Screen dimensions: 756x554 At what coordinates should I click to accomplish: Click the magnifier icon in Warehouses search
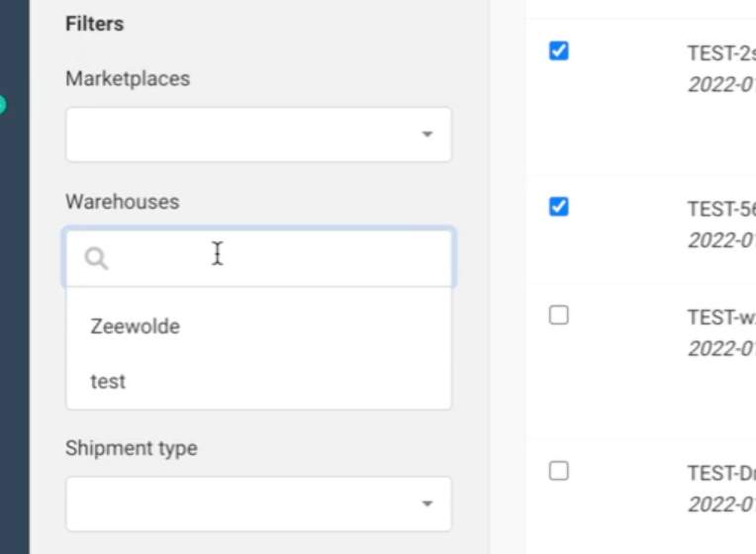click(96, 259)
